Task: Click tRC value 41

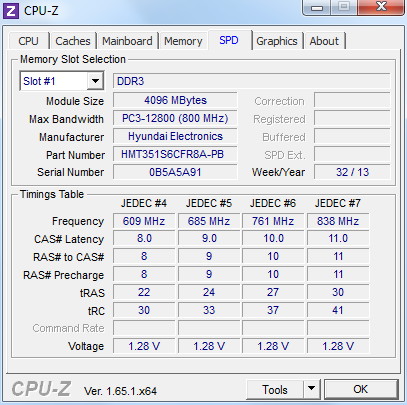Action: 338,310
